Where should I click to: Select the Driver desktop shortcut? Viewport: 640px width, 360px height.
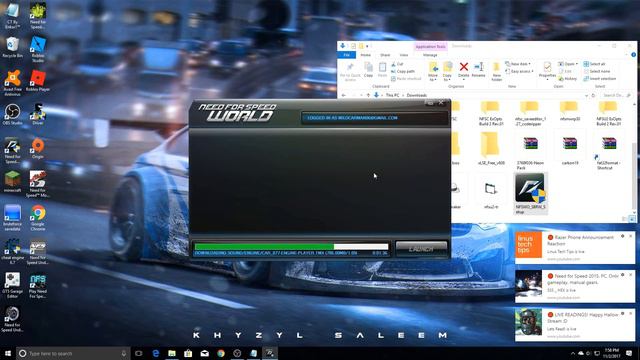(38, 114)
